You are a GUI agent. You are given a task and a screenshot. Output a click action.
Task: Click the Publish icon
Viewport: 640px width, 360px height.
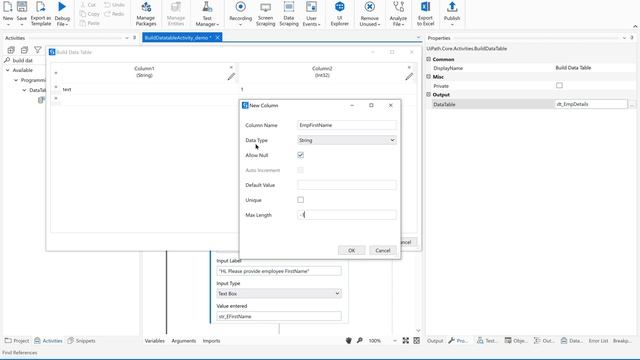452,7
